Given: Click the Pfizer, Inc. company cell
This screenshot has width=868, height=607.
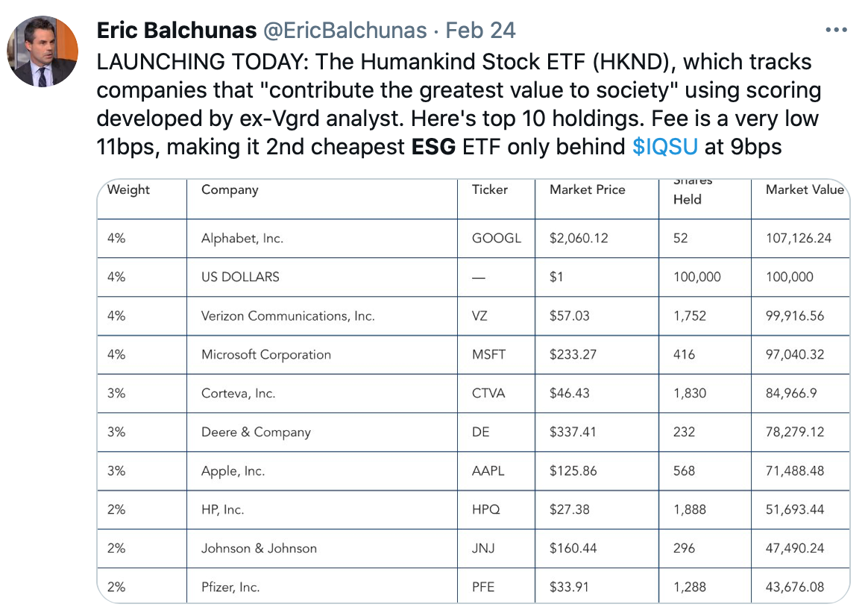Looking at the screenshot, I should 230,588.
